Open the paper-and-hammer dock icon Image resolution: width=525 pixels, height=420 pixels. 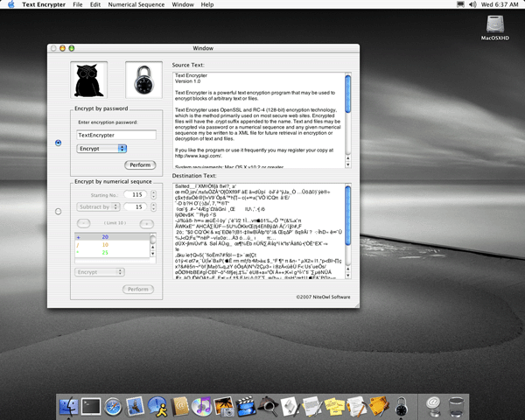pyautogui.click(x=357, y=407)
